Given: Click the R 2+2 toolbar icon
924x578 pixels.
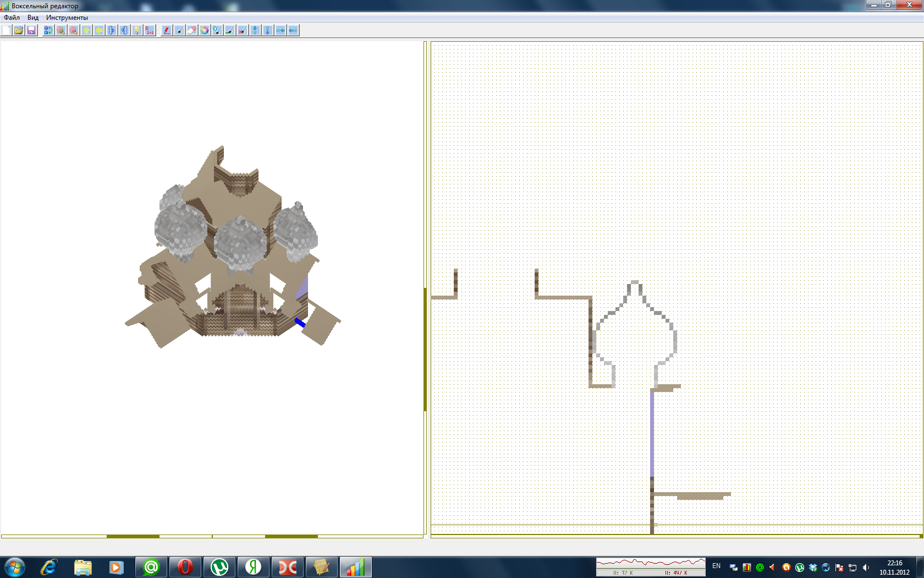Looking at the screenshot, I should (x=150, y=30).
